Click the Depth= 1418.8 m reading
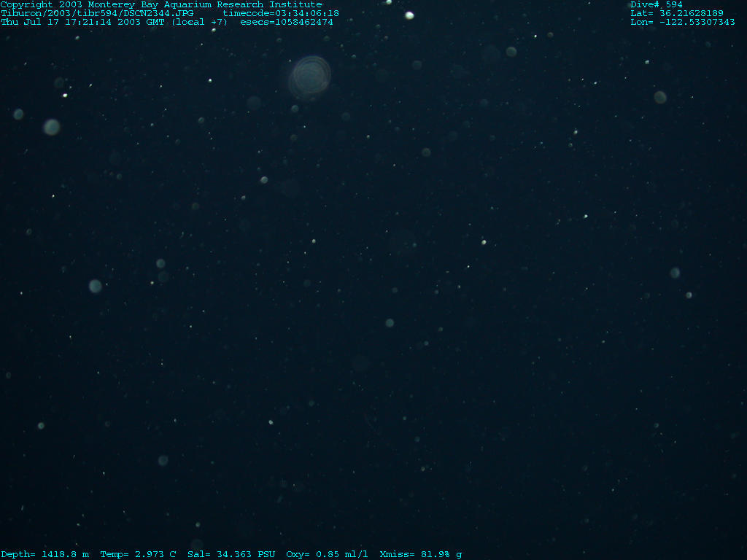 45,554
